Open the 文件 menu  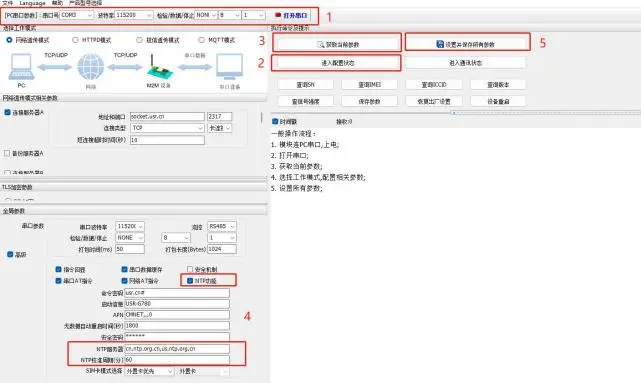[x=7, y=3]
